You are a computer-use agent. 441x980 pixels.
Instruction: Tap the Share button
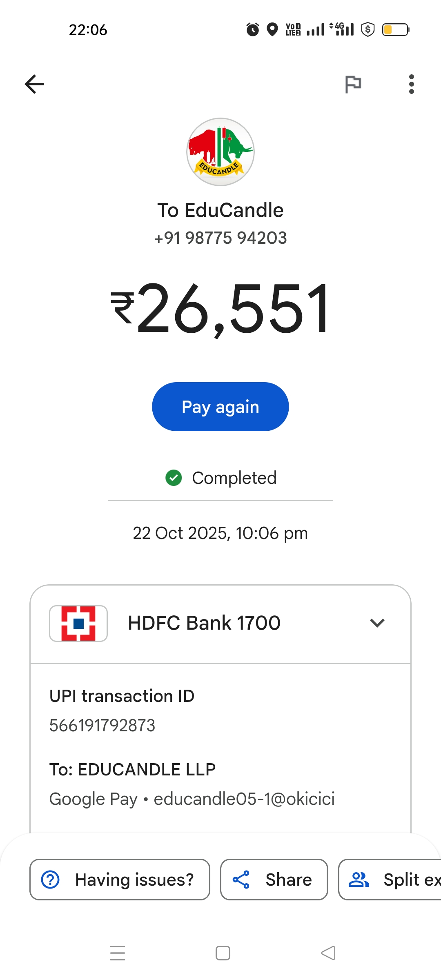click(274, 880)
